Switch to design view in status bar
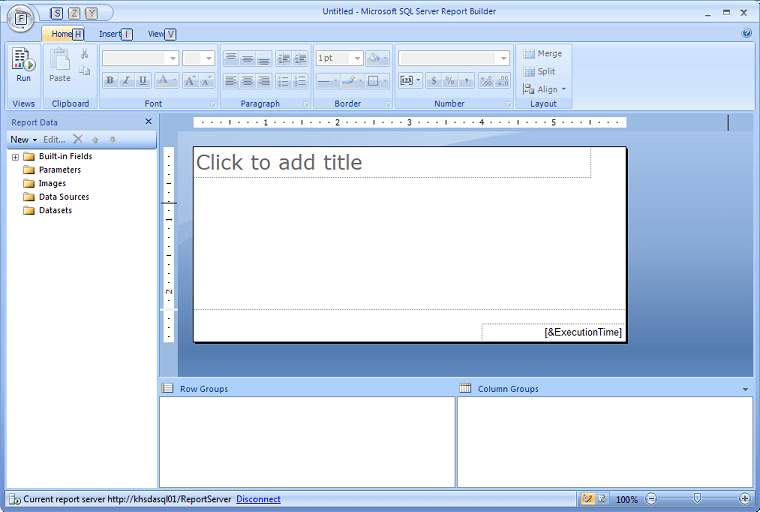 click(587, 498)
